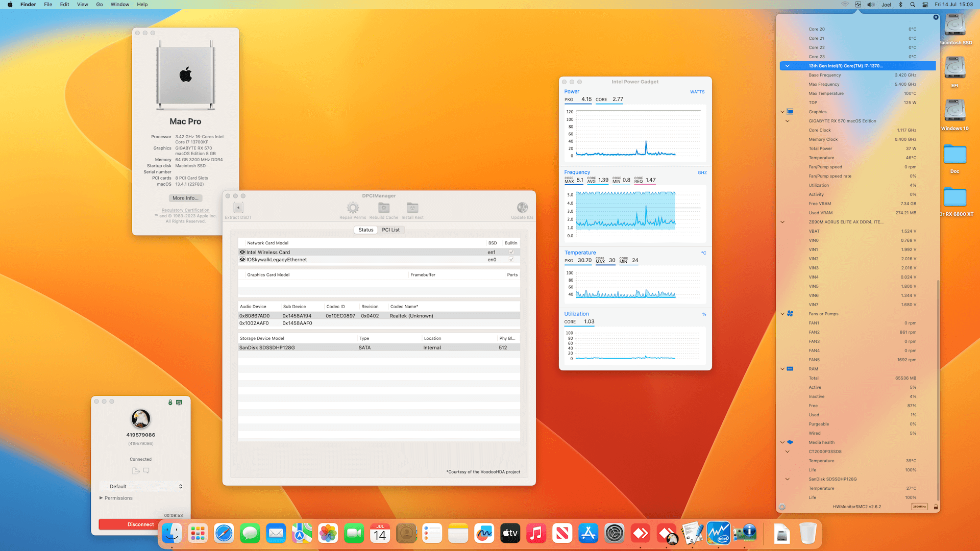Click the Graphics category icon in HWMonitor

click(x=790, y=112)
